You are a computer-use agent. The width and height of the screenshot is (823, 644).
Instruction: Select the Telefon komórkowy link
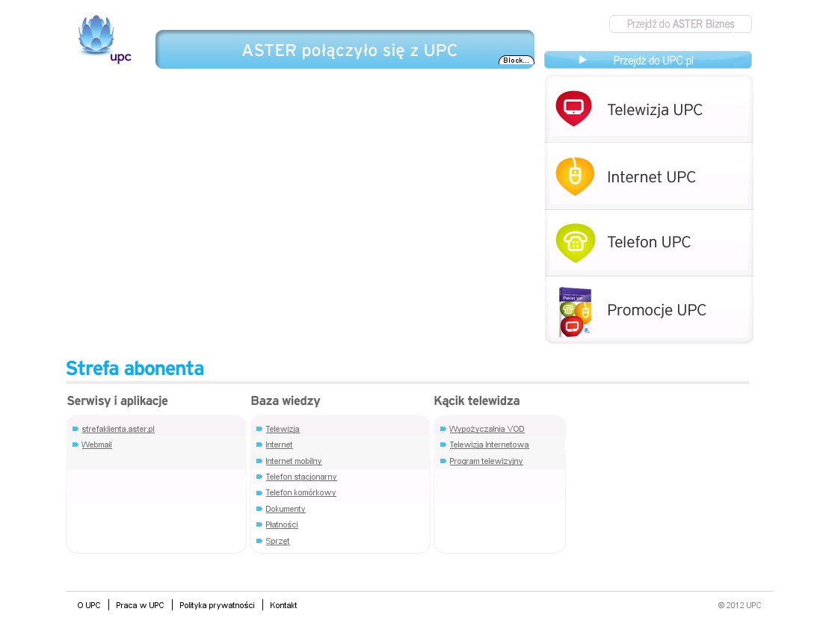point(300,493)
